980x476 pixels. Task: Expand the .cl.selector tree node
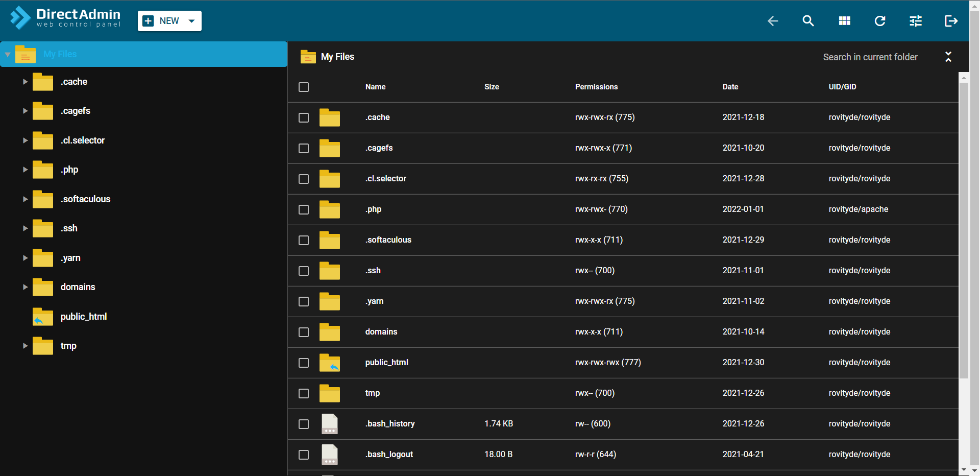coord(25,140)
